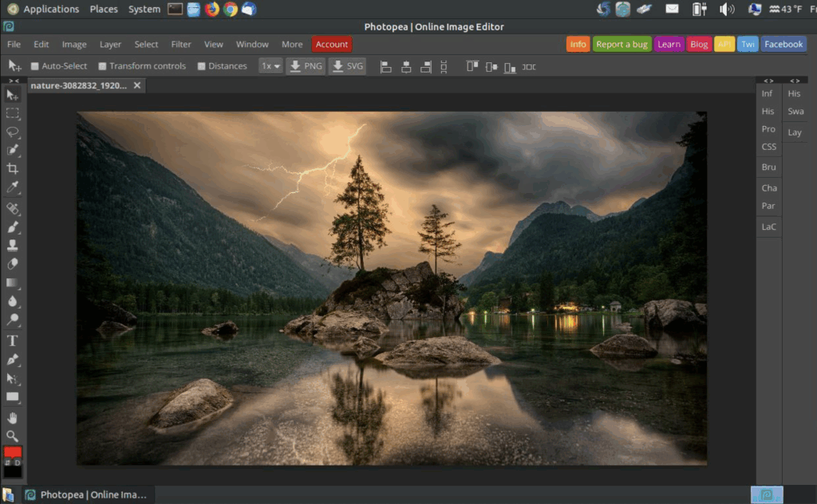817x504 pixels.
Task: Open the 1x export scale dropdown
Action: [271, 66]
